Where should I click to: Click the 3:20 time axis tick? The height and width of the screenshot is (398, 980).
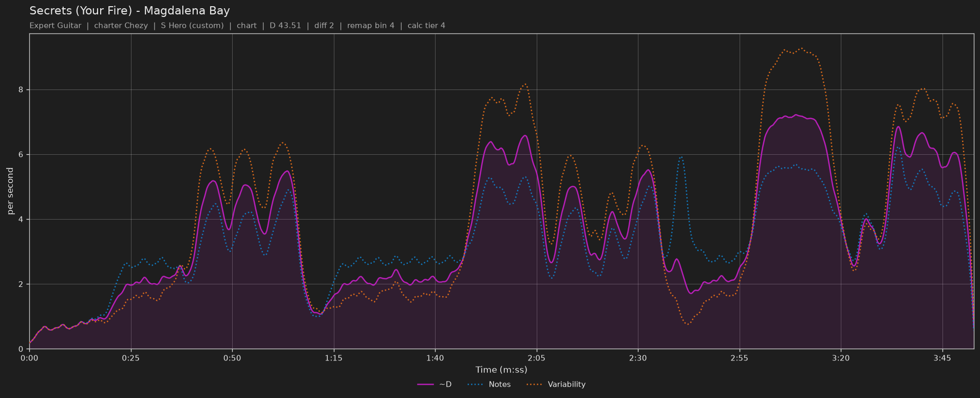tap(841, 358)
